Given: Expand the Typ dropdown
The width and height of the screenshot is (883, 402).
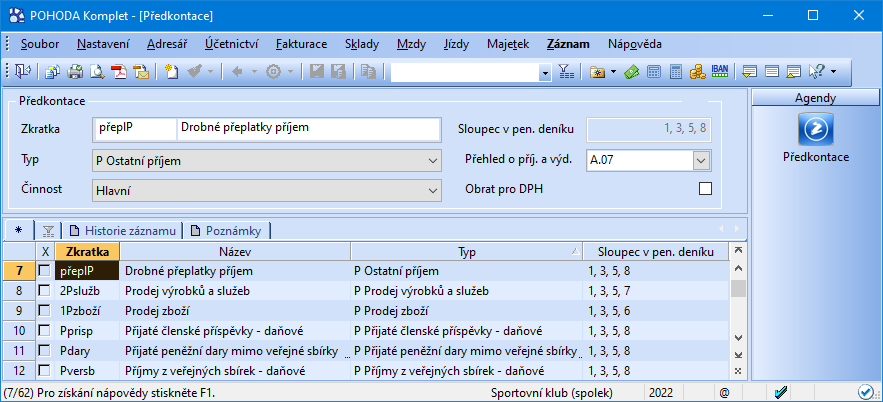Looking at the screenshot, I should point(432,159).
